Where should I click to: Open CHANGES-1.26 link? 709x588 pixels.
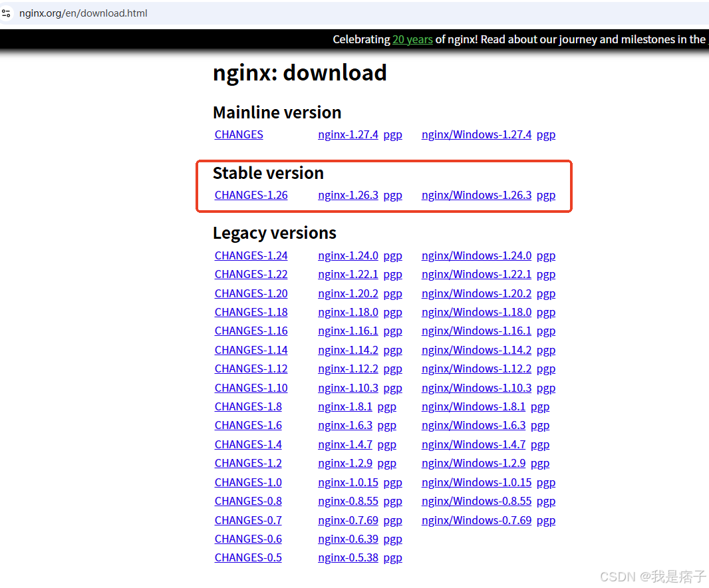251,196
